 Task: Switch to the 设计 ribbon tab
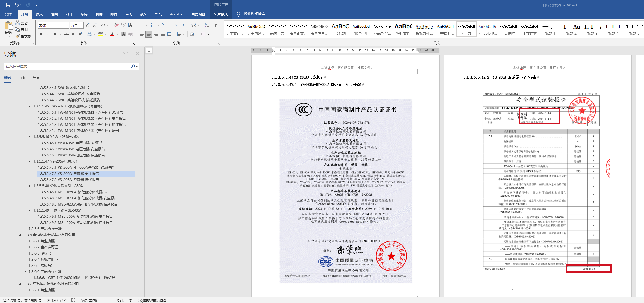[x=69, y=14]
